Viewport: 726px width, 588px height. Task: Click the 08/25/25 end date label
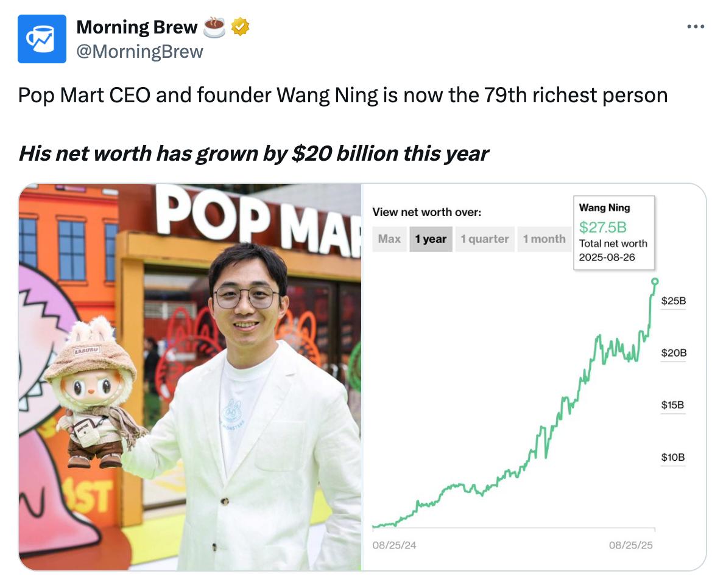(x=630, y=545)
